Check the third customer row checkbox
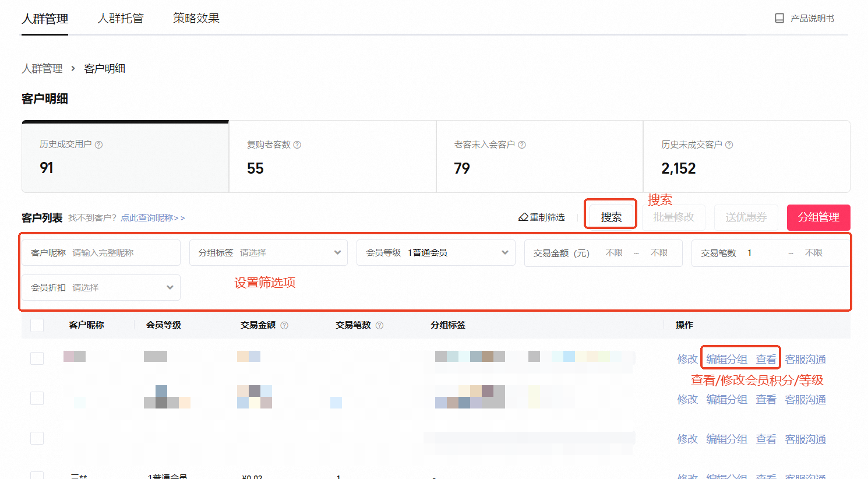This screenshot has height=479, width=868. [x=37, y=438]
